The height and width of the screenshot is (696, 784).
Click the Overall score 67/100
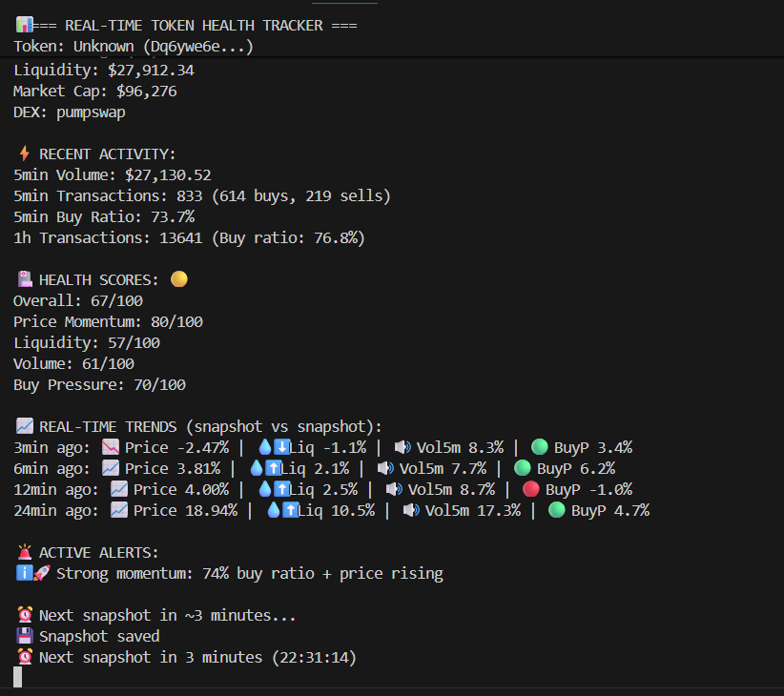tap(116, 300)
